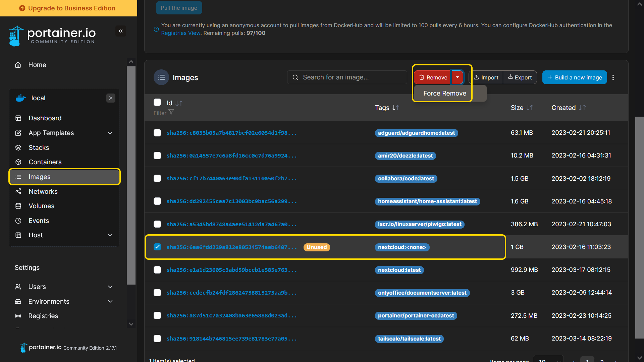Sort images by Id arrows
This screenshot has width=644, height=362.
(179, 103)
